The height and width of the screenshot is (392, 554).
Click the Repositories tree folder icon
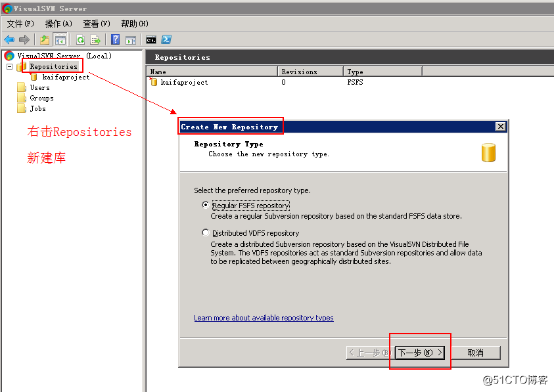point(22,66)
